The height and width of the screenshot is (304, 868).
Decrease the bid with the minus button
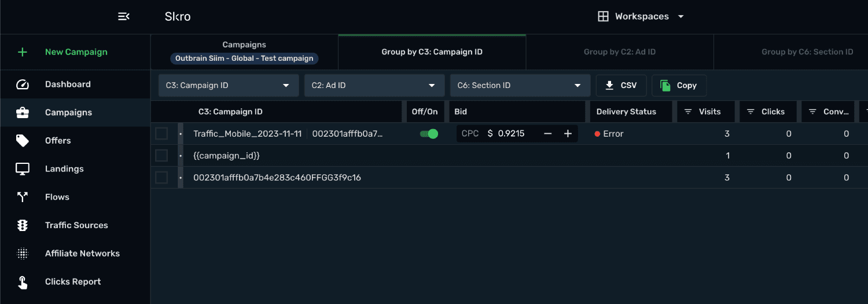[x=548, y=134]
